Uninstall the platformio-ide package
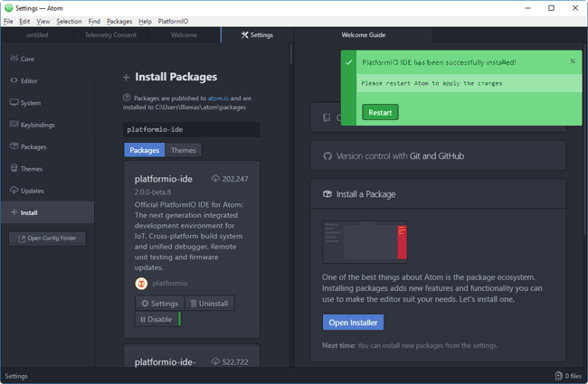The height and width of the screenshot is (384, 588). (209, 303)
